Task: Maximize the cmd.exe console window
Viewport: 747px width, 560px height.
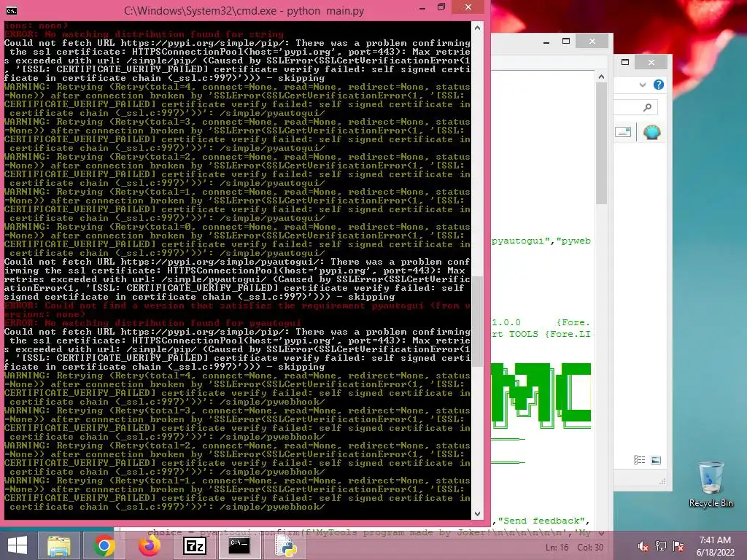Action: pos(441,7)
